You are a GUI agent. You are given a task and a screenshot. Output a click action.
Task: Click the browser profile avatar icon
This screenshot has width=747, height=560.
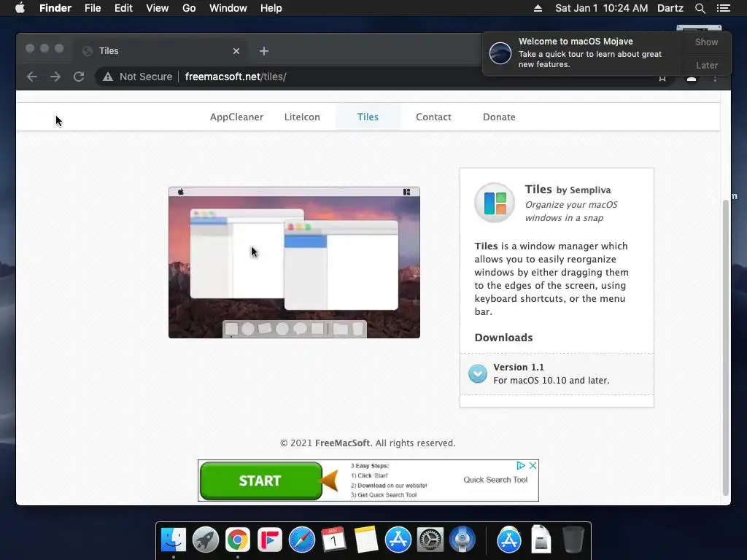click(692, 79)
